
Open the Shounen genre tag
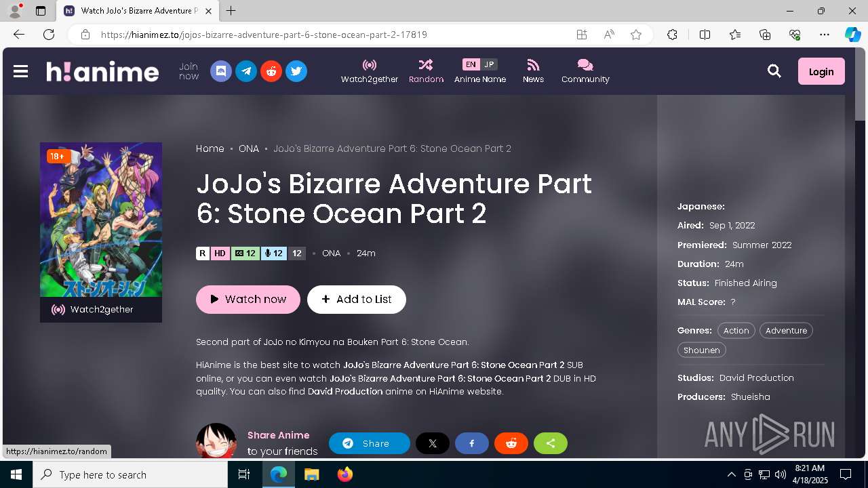pos(701,350)
